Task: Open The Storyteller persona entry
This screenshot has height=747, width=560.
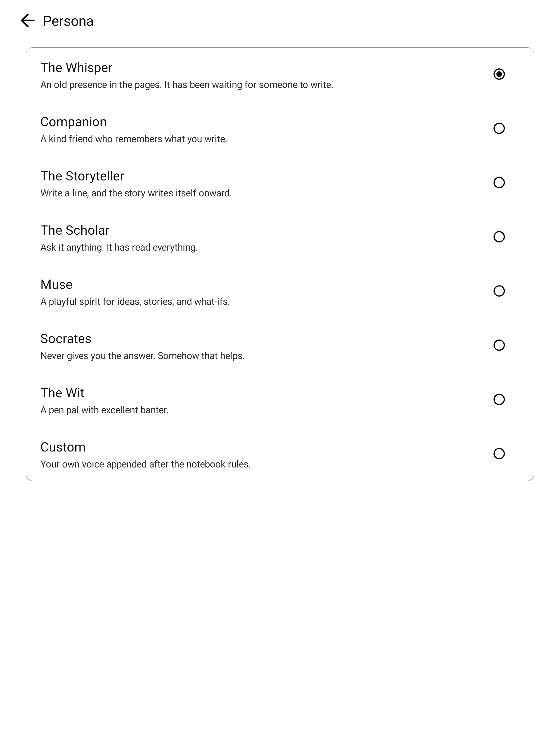Action: click(x=280, y=183)
